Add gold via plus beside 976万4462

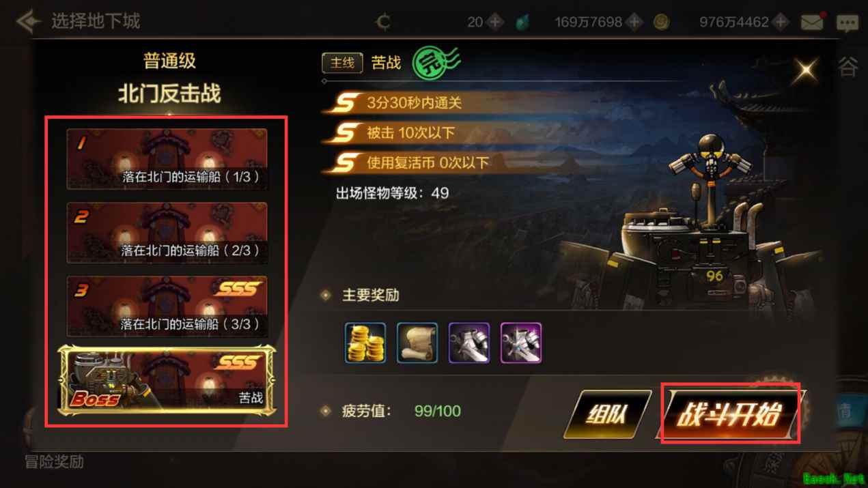click(781, 22)
